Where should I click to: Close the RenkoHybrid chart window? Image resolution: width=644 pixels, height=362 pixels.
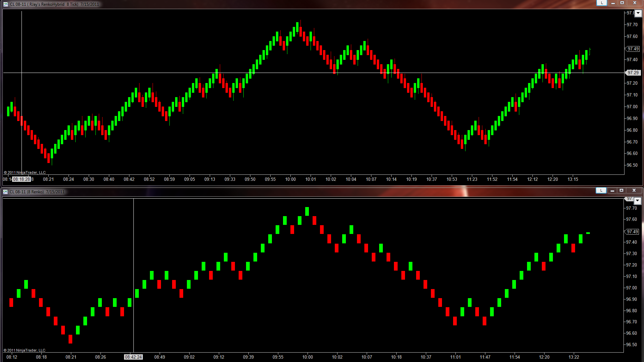pyautogui.click(x=635, y=3)
